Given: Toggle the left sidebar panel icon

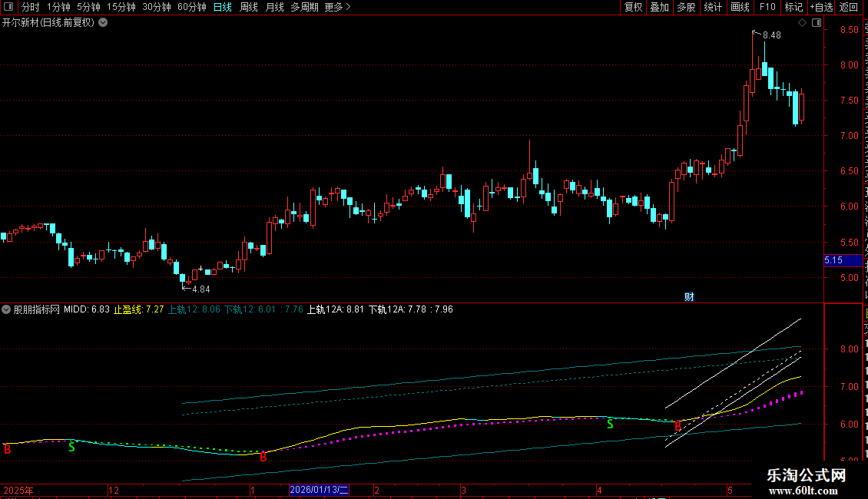Looking at the screenshot, I should tap(8, 7).
